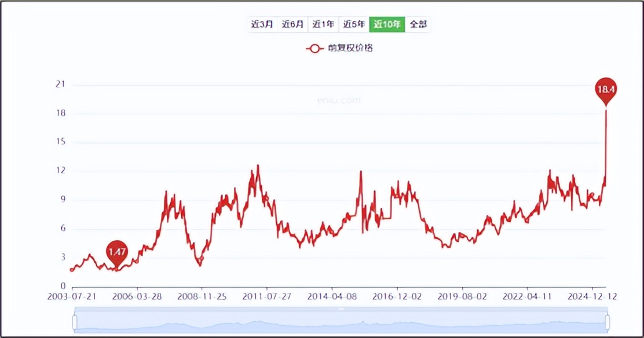Select the 近5年 time range tab

354,24
